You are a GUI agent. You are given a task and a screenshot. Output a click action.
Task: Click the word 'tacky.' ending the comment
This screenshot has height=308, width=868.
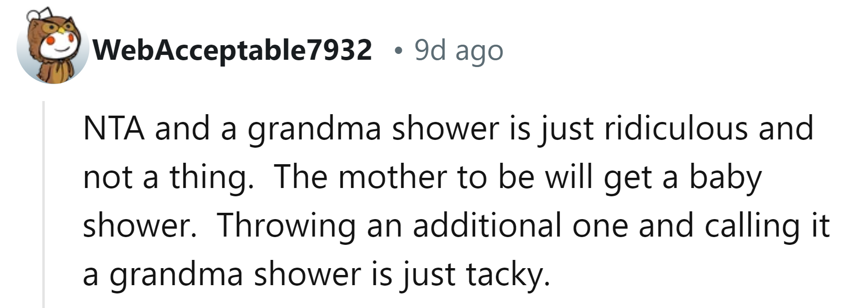509,276
